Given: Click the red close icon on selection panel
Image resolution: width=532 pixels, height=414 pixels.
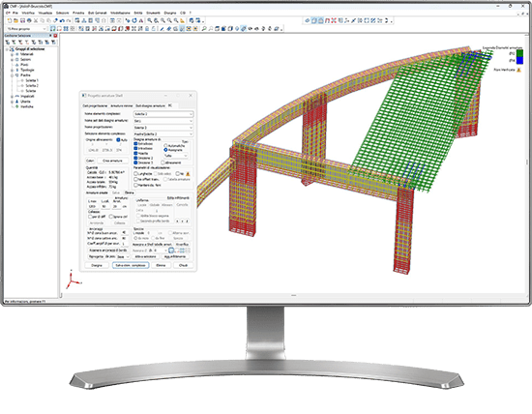Looking at the screenshot, I should click(x=55, y=36).
